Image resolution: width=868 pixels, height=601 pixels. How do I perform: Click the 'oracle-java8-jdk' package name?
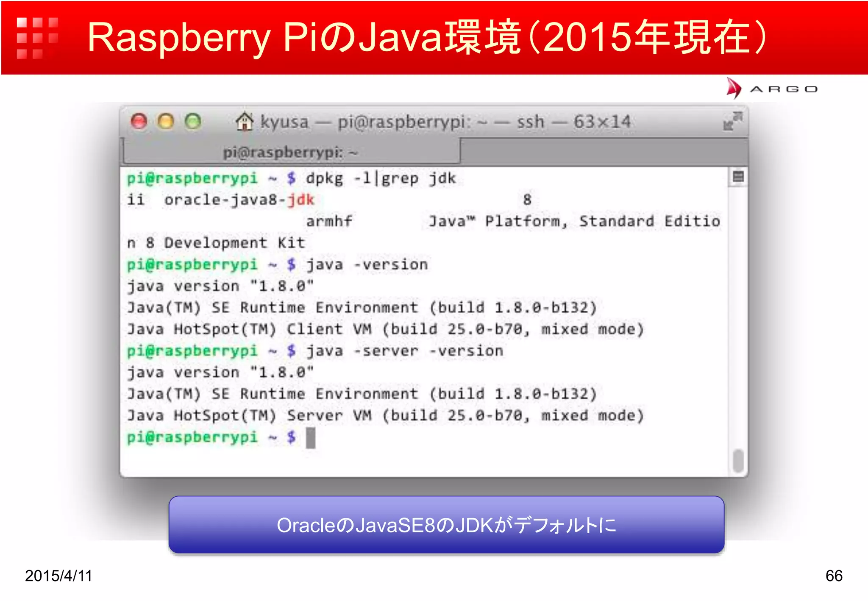(239, 200)
